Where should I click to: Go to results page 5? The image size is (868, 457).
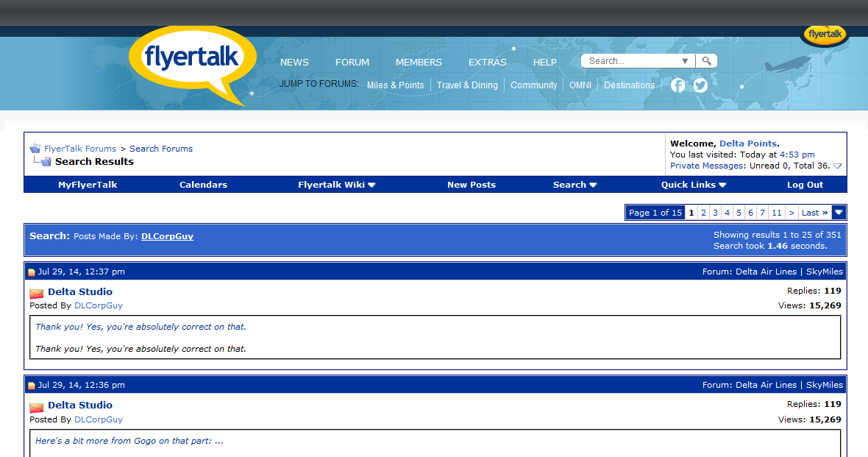point(739,212)
